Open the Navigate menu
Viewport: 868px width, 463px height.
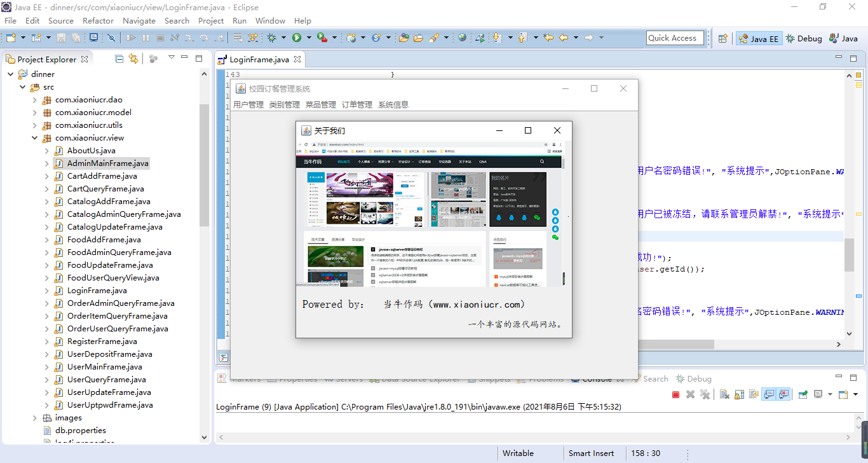(x=139, y=20)
